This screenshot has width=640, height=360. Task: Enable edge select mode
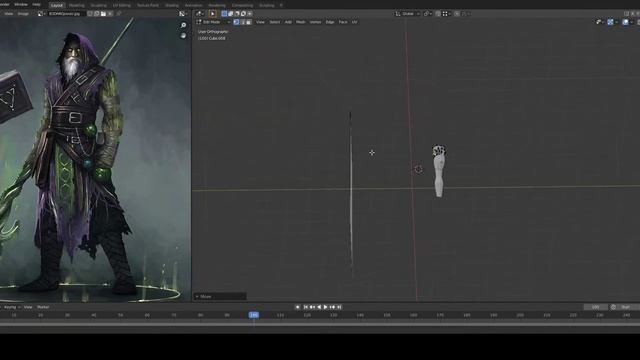click(x=242, y=22)
